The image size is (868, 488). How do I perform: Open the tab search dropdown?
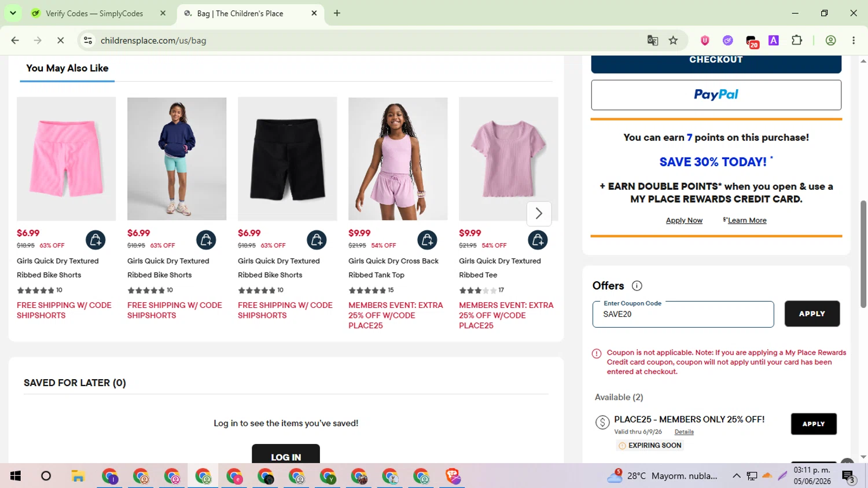[13, 13]
